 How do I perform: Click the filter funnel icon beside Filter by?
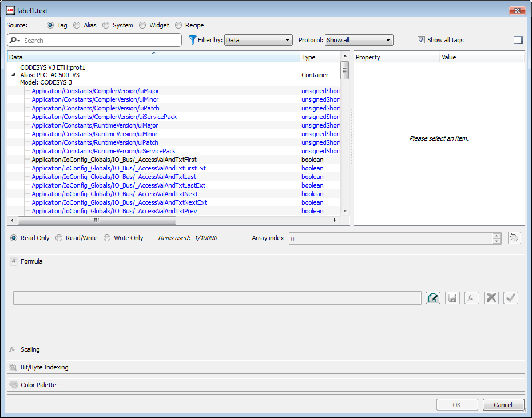pyautogui.click(x=191, y=40)
